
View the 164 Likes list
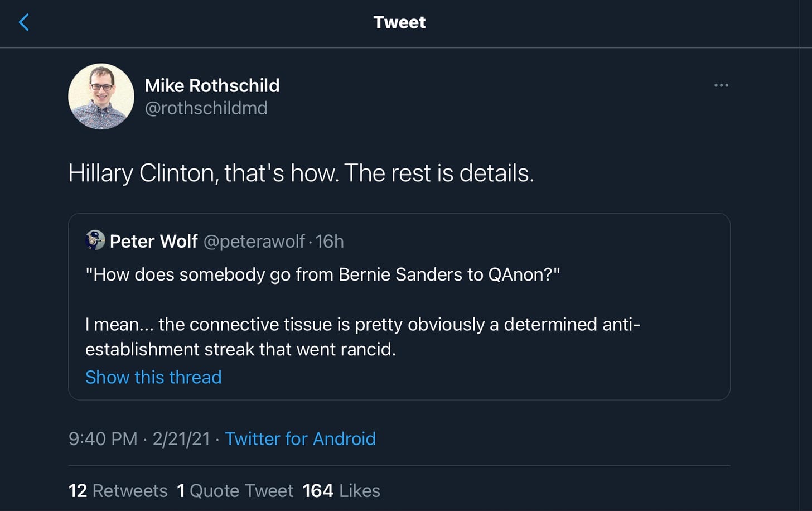point(341,491)
